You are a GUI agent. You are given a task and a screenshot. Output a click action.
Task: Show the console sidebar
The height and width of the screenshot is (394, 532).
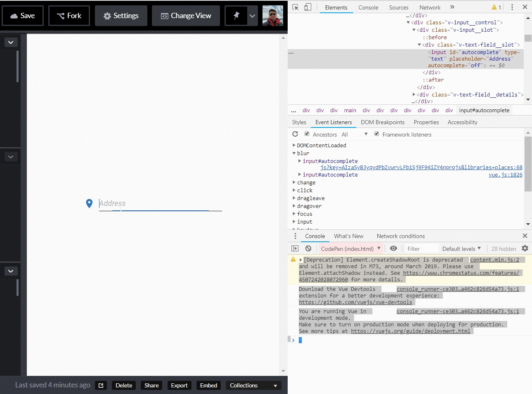tap(295, 248)
